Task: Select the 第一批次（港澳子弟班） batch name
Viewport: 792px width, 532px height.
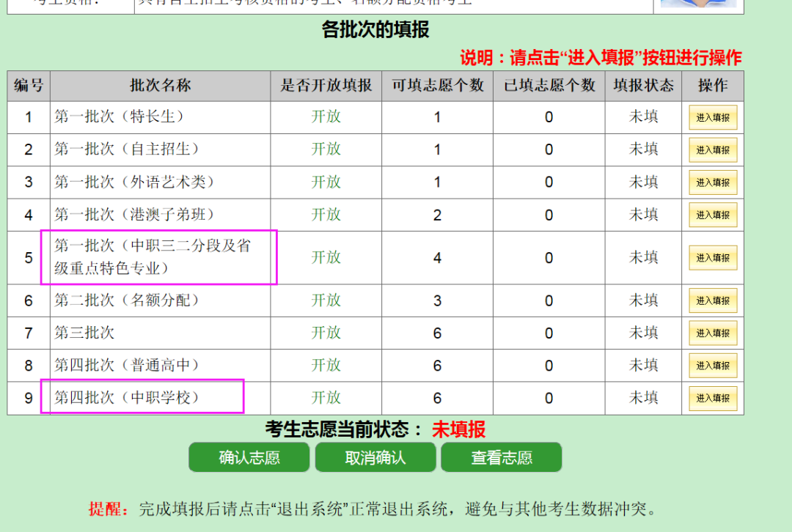Action: point(134,215)
